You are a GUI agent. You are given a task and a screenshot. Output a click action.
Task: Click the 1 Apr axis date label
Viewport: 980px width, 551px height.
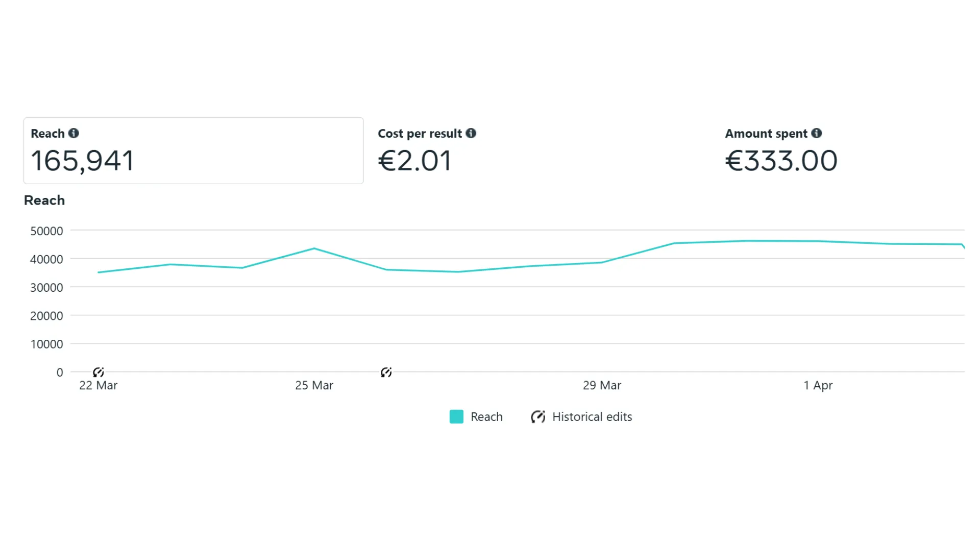(x=818, y=385)
